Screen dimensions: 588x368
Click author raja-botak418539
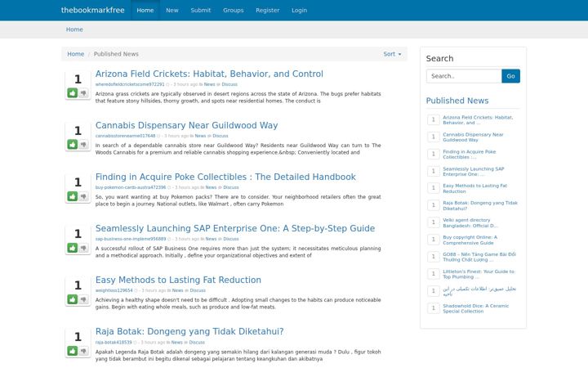click(x=114, y=342)
